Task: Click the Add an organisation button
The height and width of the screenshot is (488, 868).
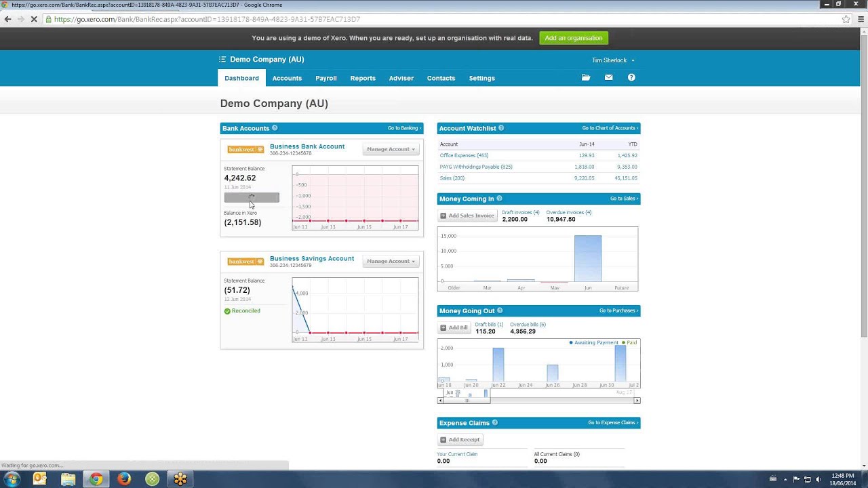Action: tap(574, 38)
